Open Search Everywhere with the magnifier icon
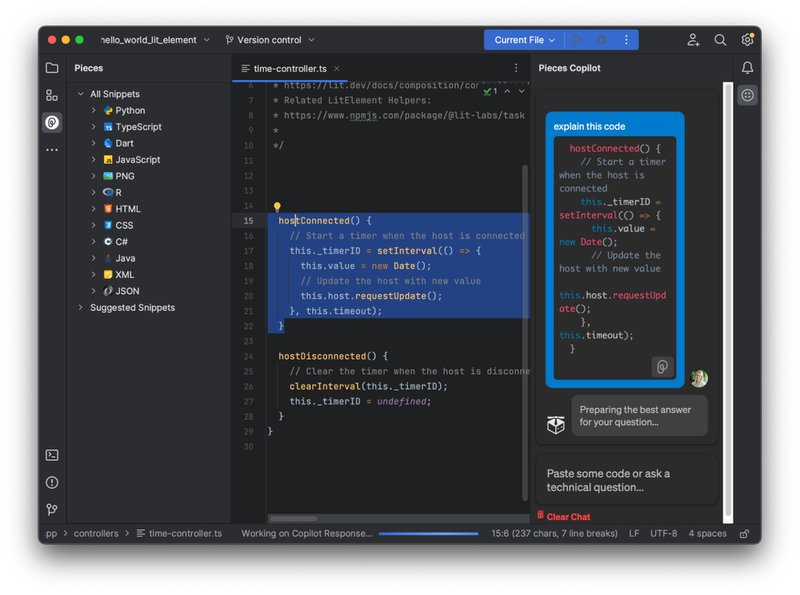The width and height of the screenshot is (800, 595). [x=720, y=40]
